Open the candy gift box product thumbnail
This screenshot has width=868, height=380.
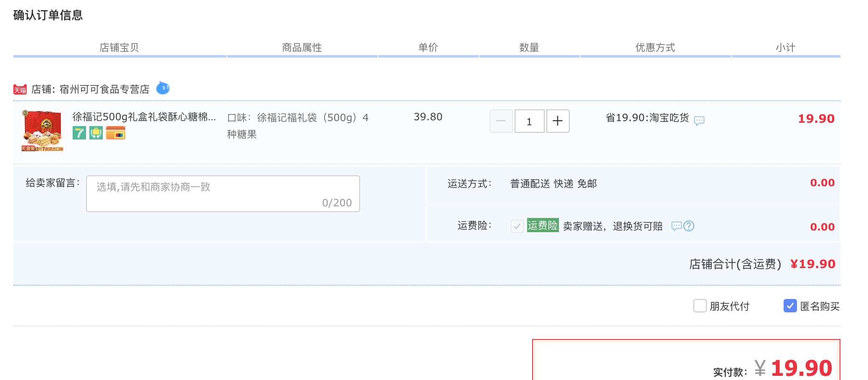tap(43, 131)
